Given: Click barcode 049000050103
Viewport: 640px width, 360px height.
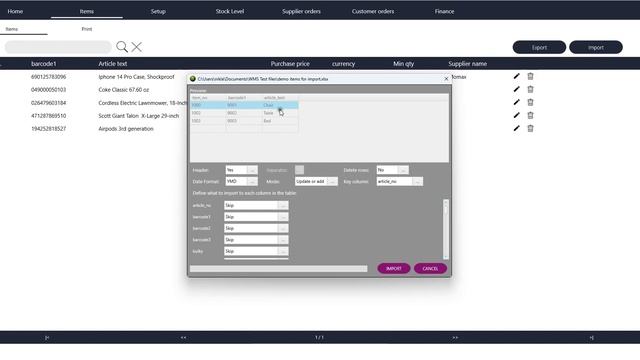Looking at the screenshot, I should coord(49,90).
